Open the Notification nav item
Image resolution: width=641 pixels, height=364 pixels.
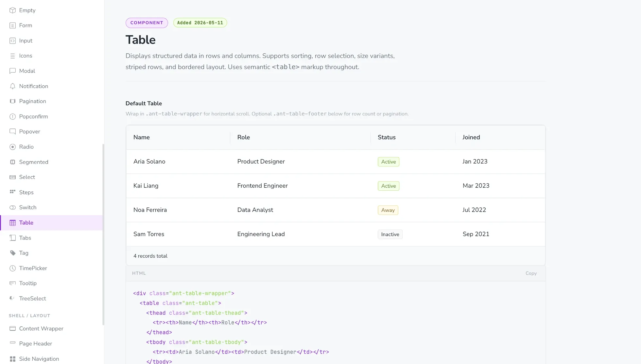click(51, 86)
